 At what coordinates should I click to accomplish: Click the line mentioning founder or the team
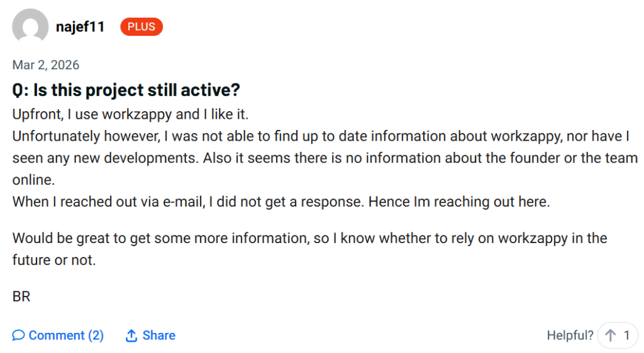point(325,158)
